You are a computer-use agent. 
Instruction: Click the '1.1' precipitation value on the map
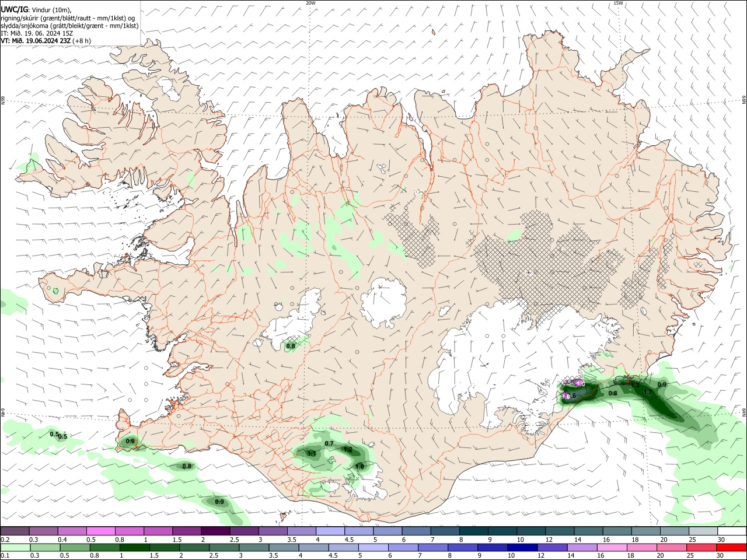click(312, 453)
